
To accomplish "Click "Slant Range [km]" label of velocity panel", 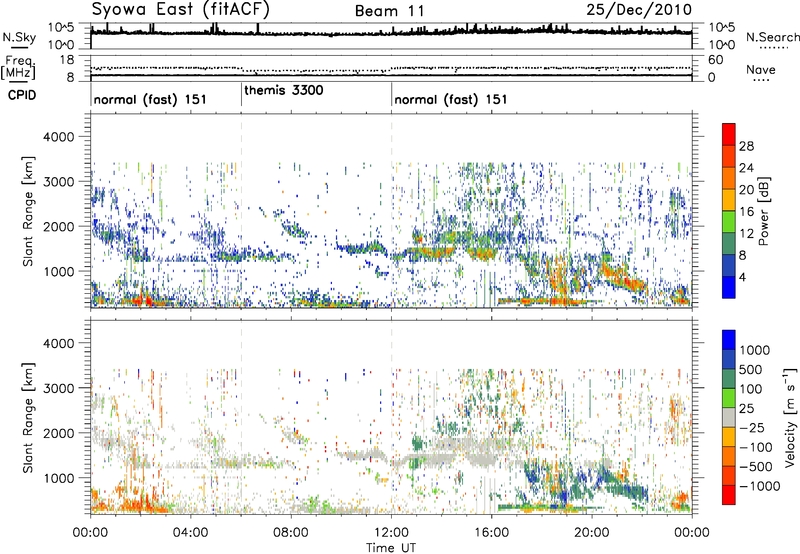I will (29, 418).
